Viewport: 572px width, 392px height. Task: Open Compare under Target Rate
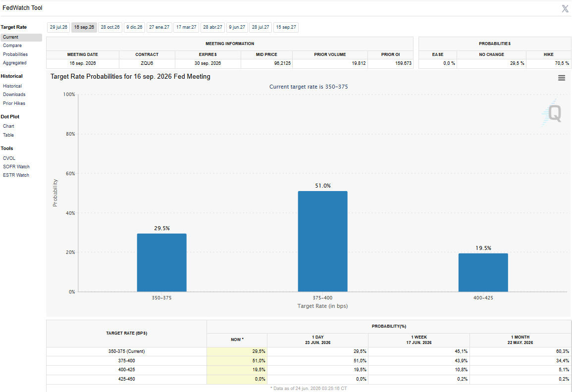coord(12,46)
